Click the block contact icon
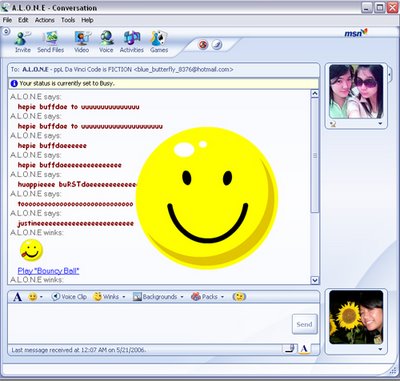400x381 pixels. 203,45
